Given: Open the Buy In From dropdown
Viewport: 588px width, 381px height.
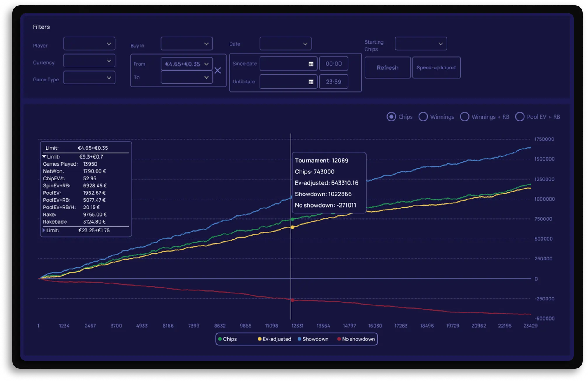Looking at the screenshot, I should pos(187,64).
